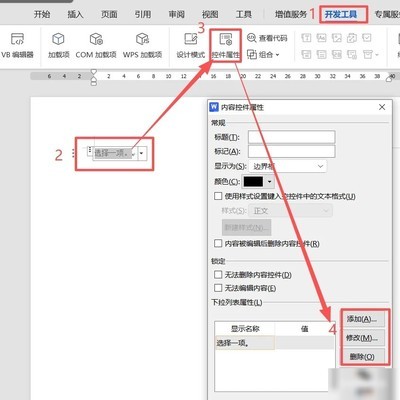Insert combo box content control

tap(306, 54)
